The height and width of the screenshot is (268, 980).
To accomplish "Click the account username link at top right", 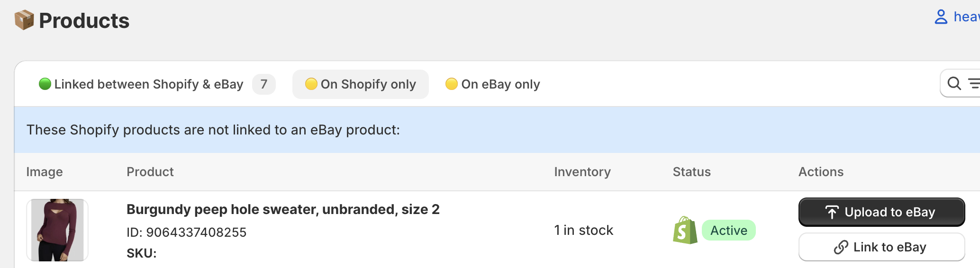I will pos(967,17).
